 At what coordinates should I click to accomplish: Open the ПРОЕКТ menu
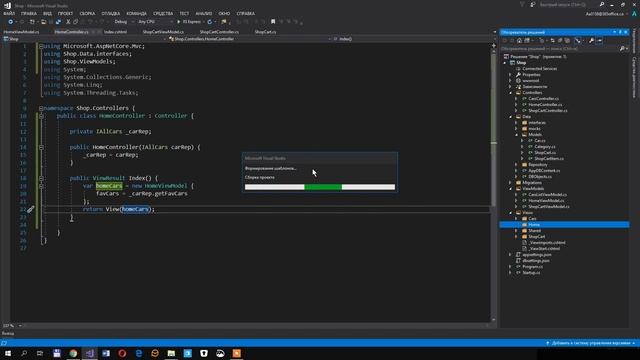click(65, 13)
